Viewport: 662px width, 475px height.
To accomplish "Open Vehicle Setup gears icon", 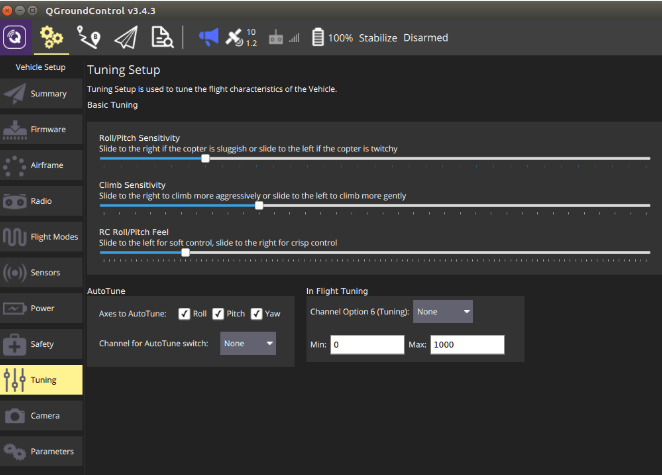I will click(x=50, y=38).
